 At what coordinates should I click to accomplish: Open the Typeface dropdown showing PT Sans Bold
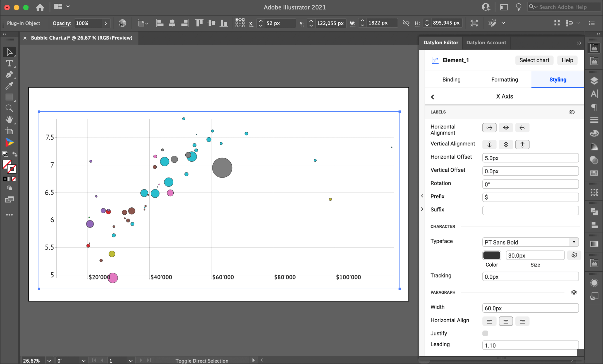(x=574, y=242)
